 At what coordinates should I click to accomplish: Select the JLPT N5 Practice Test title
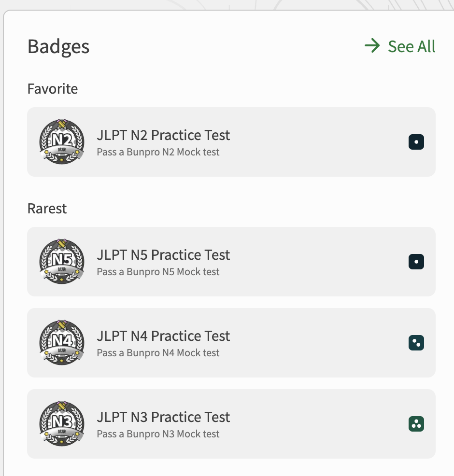[x=163, y=255]
